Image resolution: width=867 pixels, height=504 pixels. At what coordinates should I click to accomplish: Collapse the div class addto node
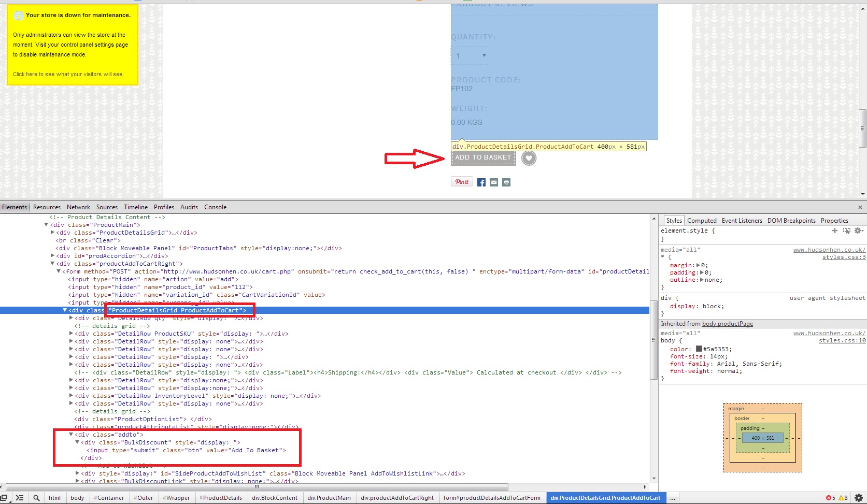click(x=72, y=435)
